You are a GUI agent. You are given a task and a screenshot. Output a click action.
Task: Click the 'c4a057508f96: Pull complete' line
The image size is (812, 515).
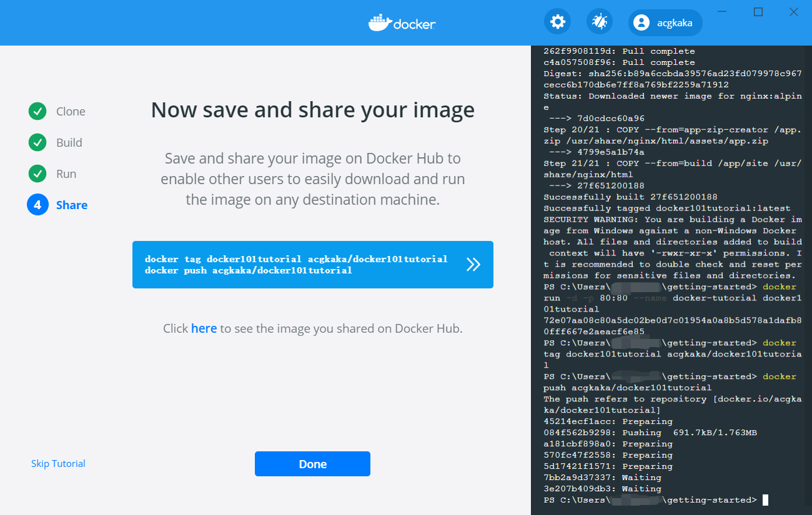pyautogui.click(x=619, y=62)
